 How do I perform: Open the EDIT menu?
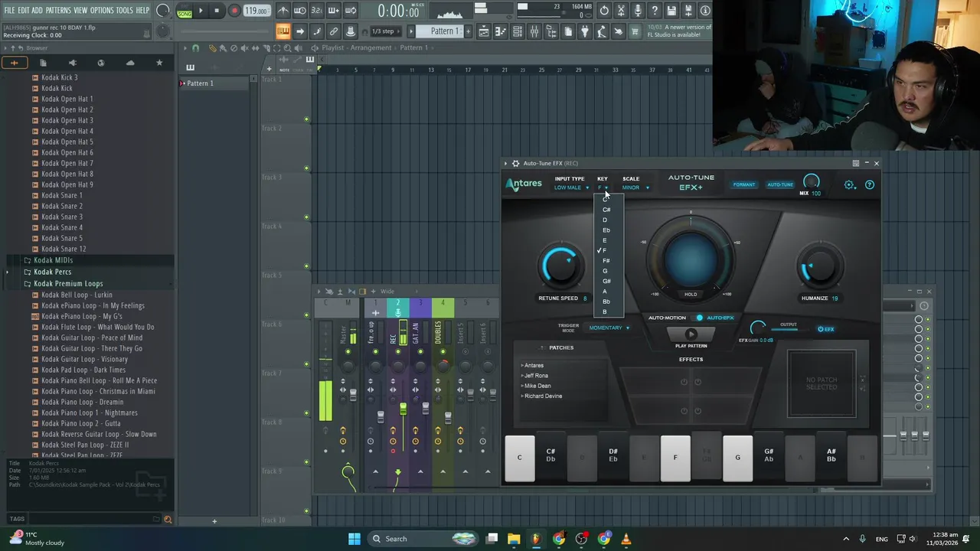(x=24, y=10)
